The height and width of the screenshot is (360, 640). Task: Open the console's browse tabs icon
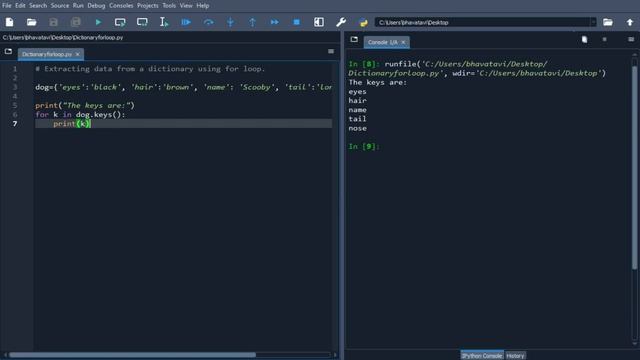[x=354, y=40]
